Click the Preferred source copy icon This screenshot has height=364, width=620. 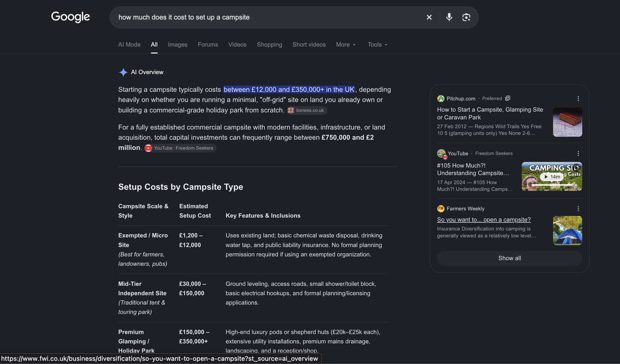point(508,98)
